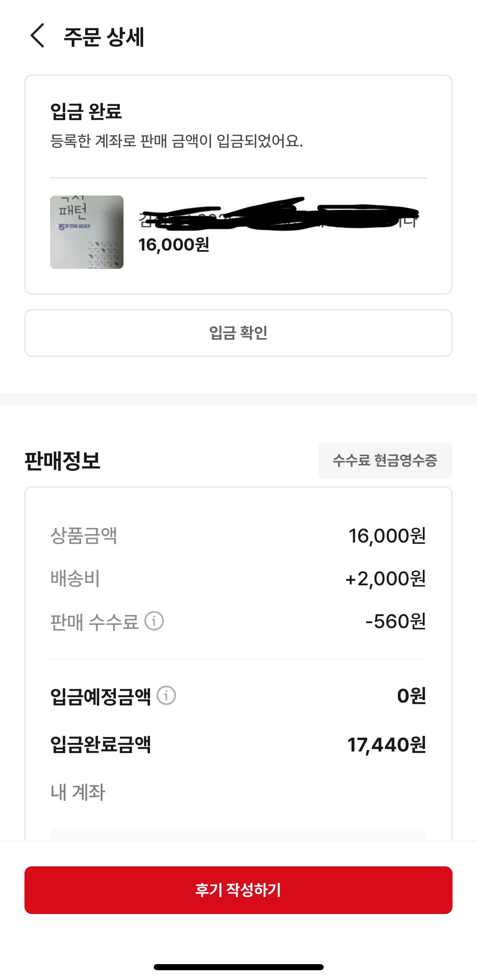This screenshot has width=477, height=980.
Task: Tap the 판매정보 section heading
Action: (62, 461)
